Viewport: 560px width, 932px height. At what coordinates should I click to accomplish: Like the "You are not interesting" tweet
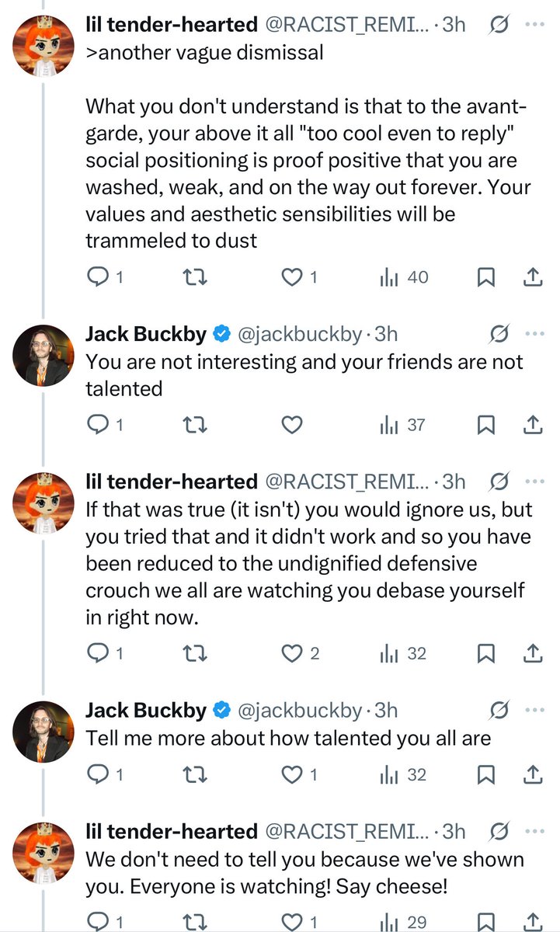point(291,425)
